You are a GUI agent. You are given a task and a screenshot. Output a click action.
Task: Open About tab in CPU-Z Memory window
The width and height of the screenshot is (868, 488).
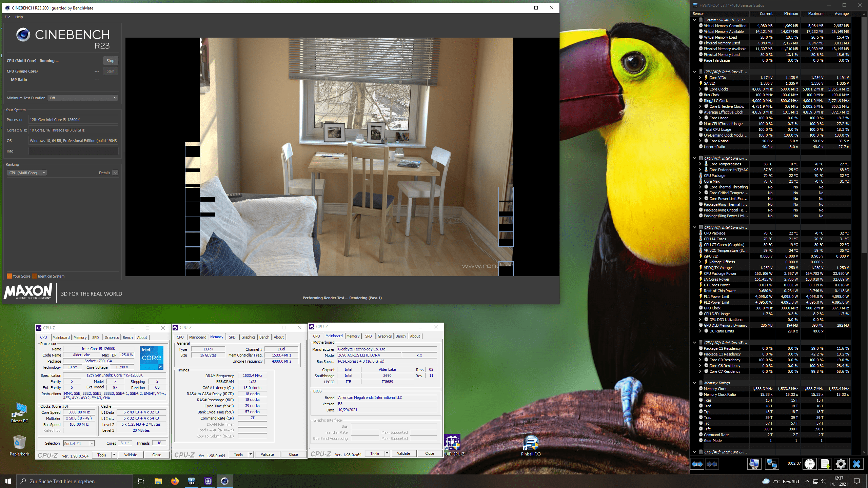pos(279,337)
